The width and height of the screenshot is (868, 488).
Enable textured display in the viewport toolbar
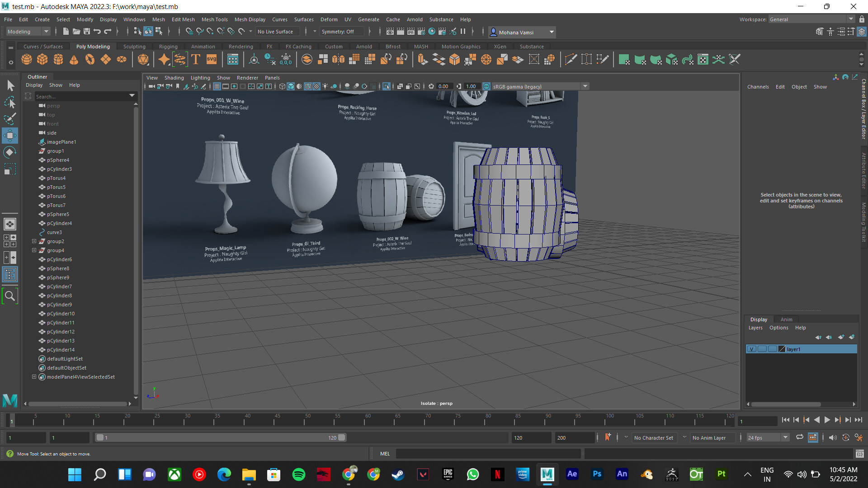316,86
